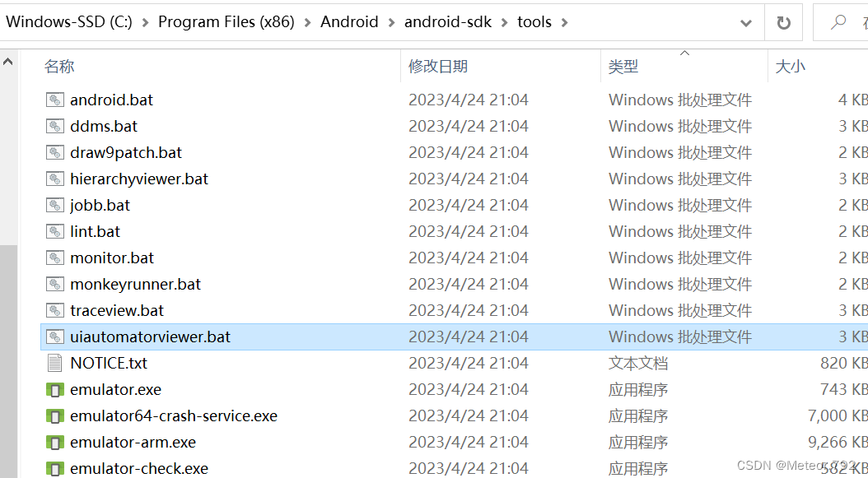Open the android.bat file icon
Viewport: 868px width, 478px height.
(x=54, y=100)
